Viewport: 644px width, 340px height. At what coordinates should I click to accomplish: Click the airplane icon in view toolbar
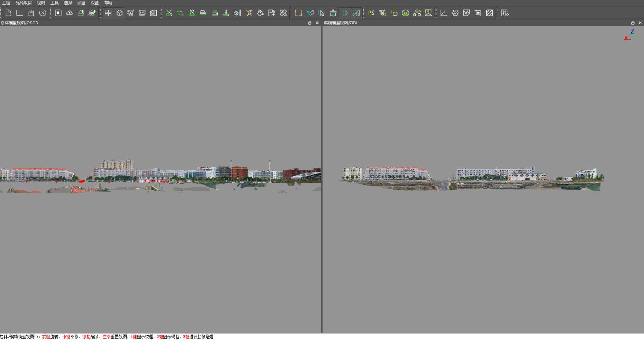pyautogui.click(x=131, y=13)
